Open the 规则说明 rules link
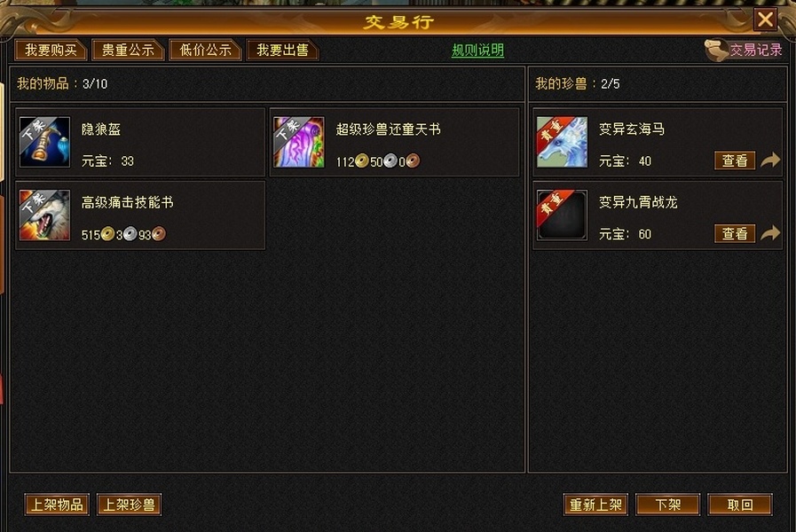 click(x=477, y=51)
